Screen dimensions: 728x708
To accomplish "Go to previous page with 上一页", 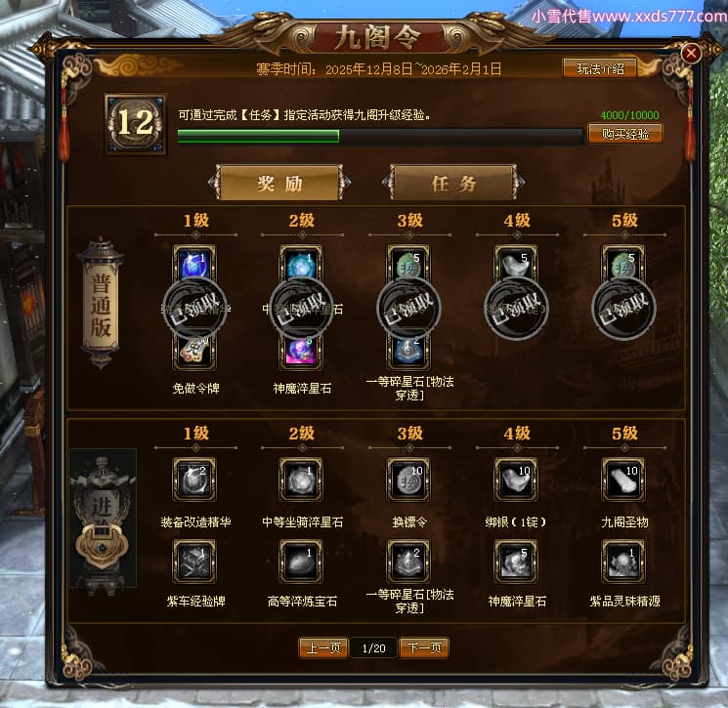I will (323, 647).
